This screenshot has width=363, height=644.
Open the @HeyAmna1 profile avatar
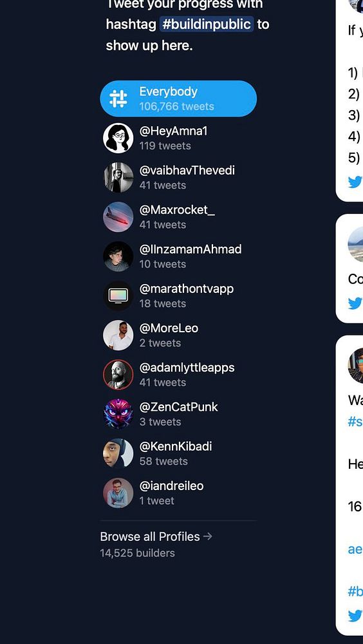[x=118, y=138]
